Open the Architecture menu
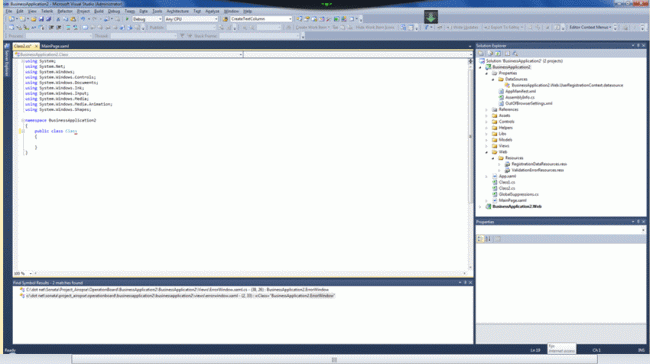 point(177,11)
